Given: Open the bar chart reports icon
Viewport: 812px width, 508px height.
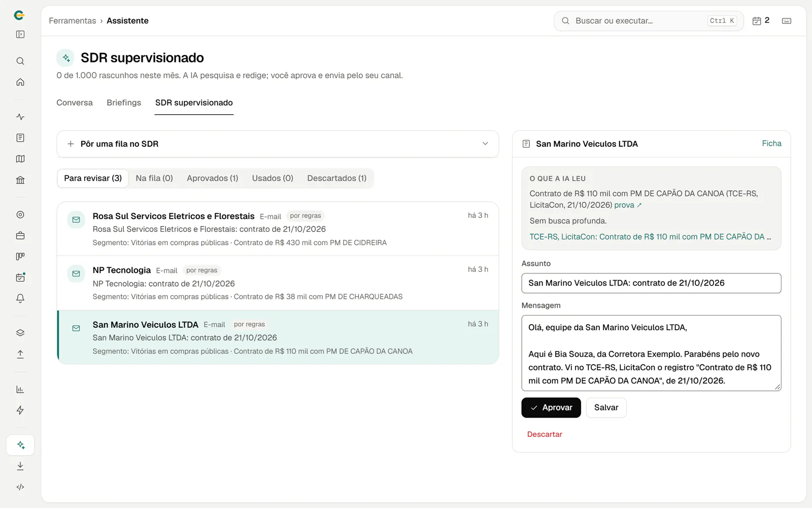Looking at the screenshot, I should (20, 390).
